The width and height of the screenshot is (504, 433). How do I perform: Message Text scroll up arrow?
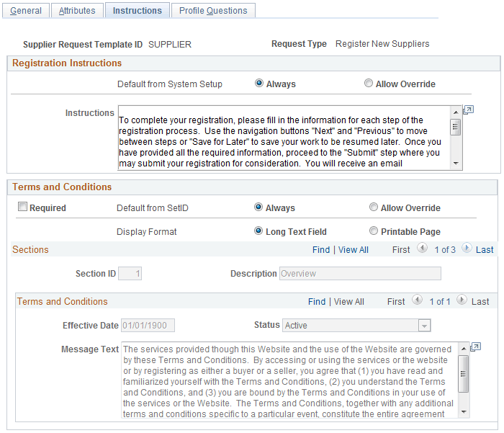point(464,349)
